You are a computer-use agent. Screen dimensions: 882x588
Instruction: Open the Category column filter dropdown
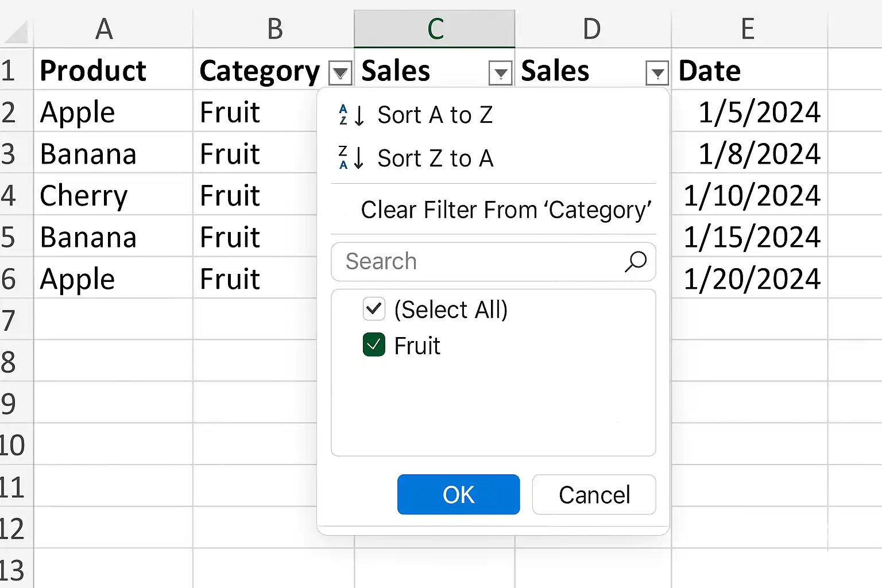[340, 73]
